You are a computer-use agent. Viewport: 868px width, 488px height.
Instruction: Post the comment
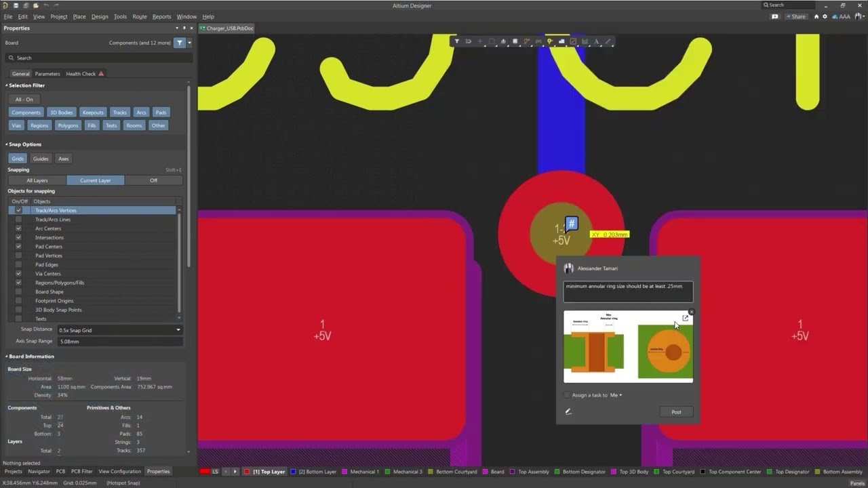coord(676,412)
